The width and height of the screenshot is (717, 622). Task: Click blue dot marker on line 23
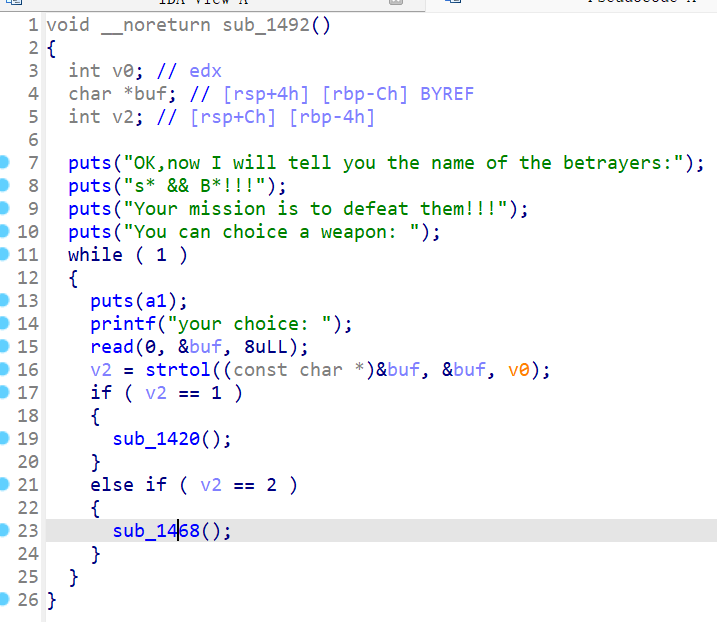[6, 530]
